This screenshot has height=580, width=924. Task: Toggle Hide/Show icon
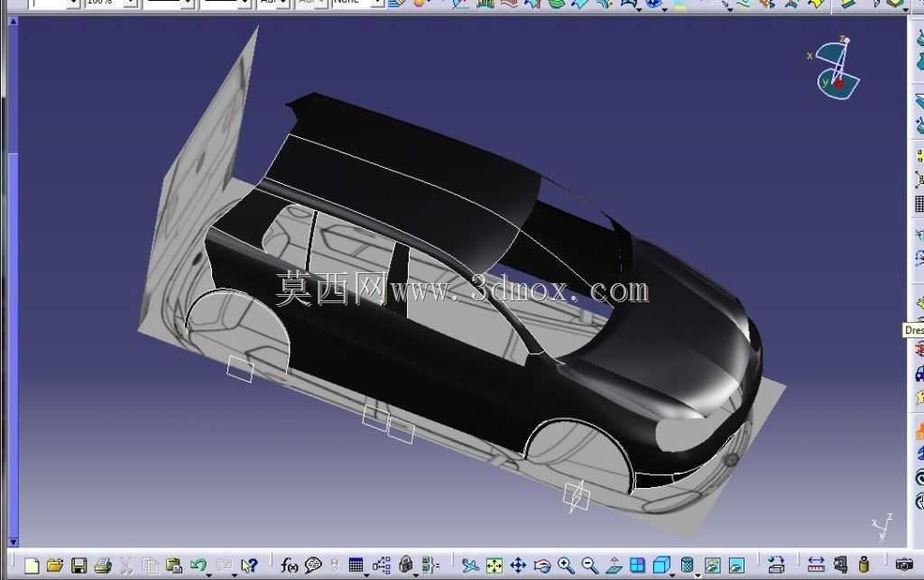(713, 566)
